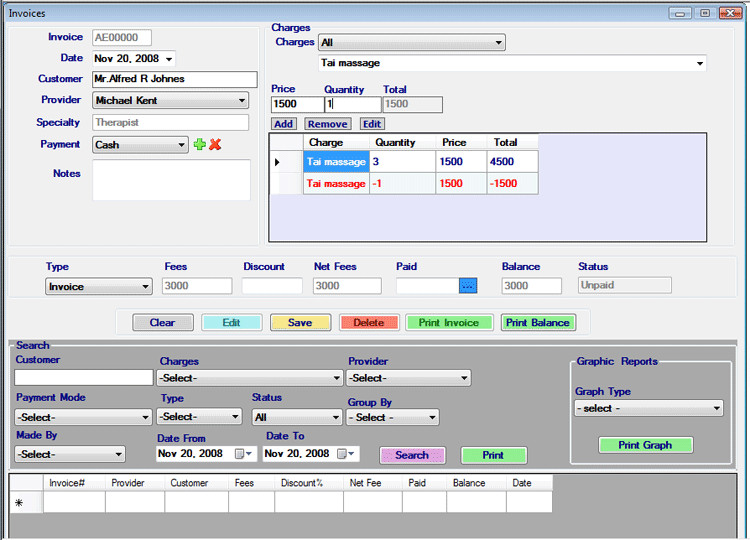Click the Remove charge button
This screenshot has height=540, width=750.
(x=328, y=124)
